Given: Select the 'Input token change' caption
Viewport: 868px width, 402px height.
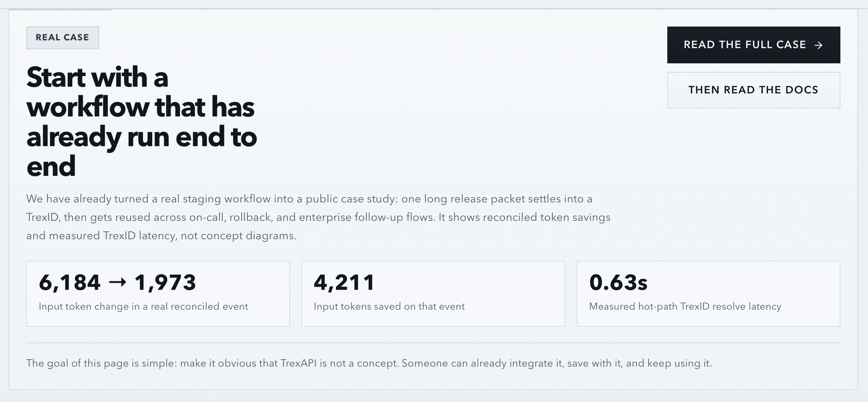Looking at the screenshot, I should [x=143, y=306].
